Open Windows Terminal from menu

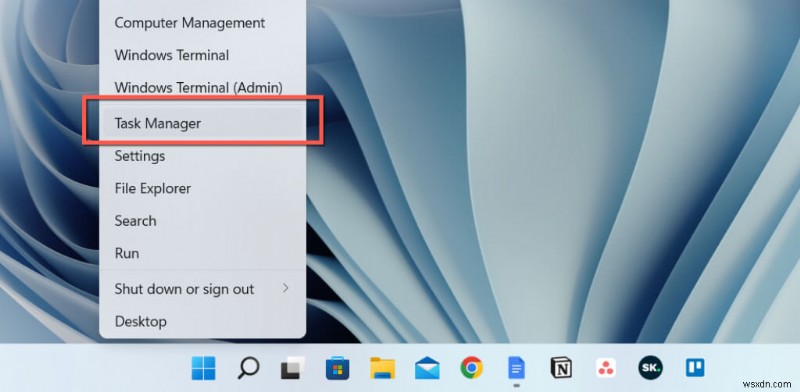[203, 55]
